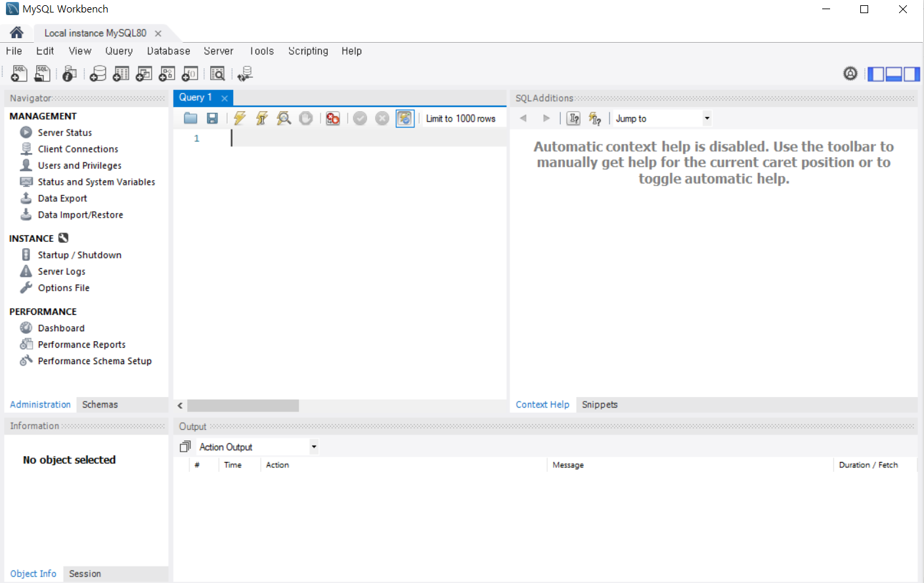
Task: Create new table toolbar icon
Action: 121,74
